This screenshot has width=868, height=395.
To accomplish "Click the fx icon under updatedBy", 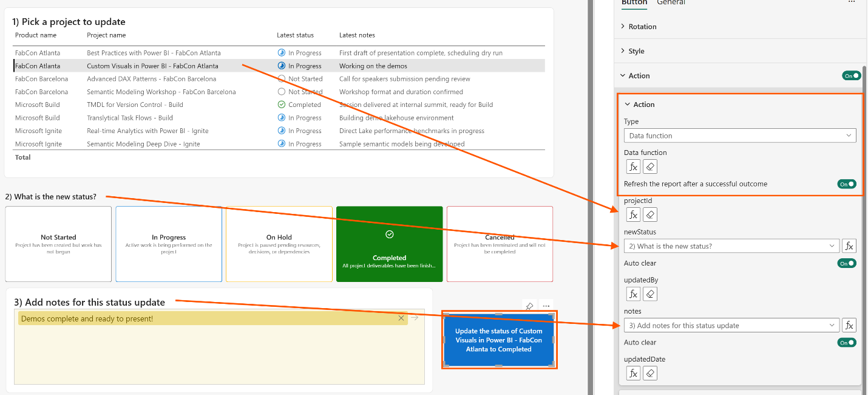I will [x=633, y=294].
